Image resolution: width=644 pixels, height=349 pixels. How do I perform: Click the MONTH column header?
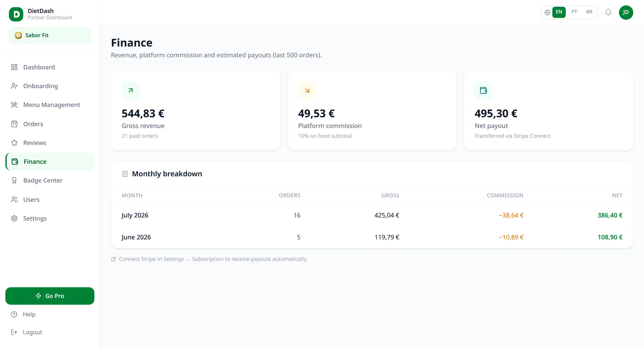coord(132,195)
